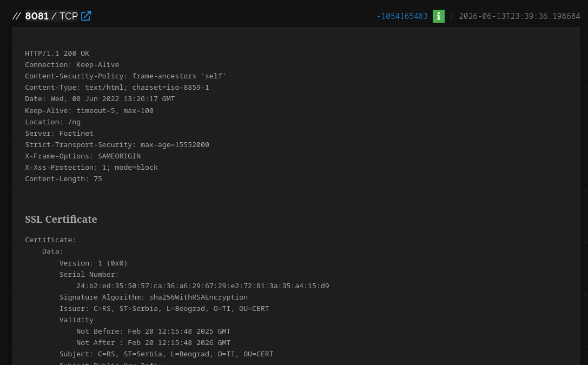Viewport: 588px width, 365px height.
Task: Click the Content-Security-Policy header line
Action: point(125,76)
